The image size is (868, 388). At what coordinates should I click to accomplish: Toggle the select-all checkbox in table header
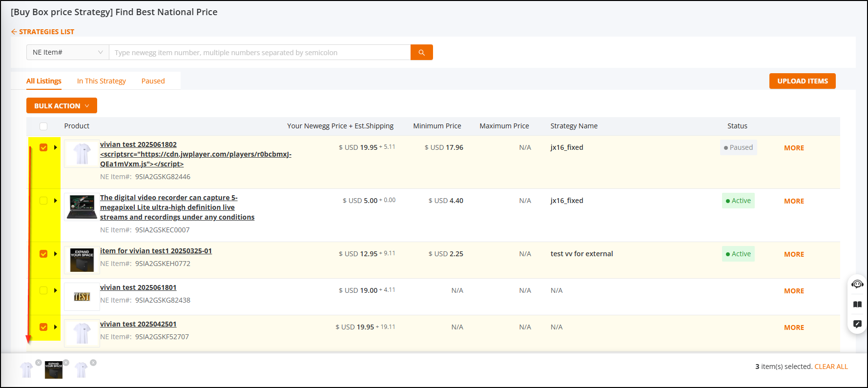pos(43,126)
